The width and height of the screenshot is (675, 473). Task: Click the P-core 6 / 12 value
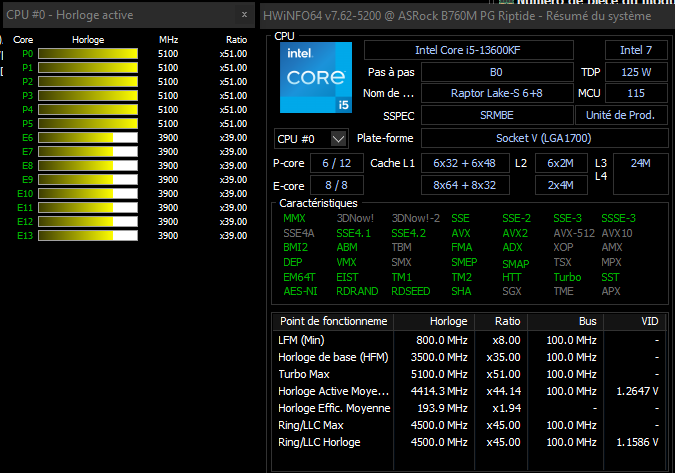click(337, 163)
